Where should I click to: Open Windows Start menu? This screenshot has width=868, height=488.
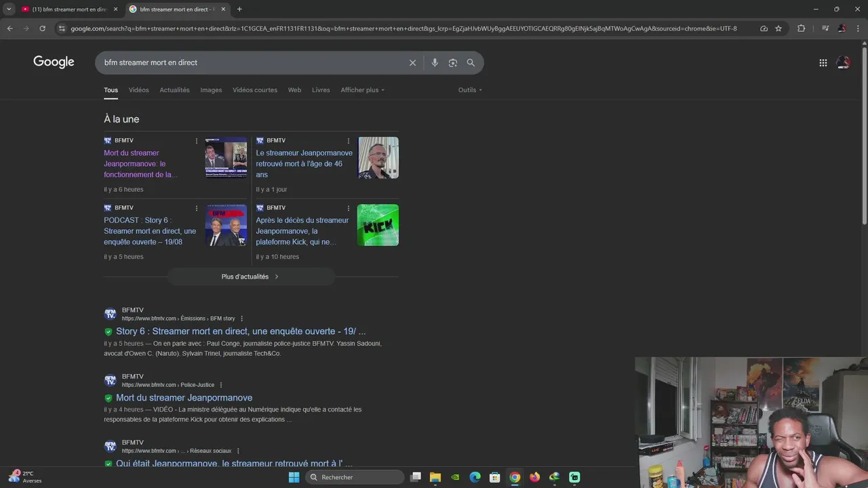coord(294,477)
